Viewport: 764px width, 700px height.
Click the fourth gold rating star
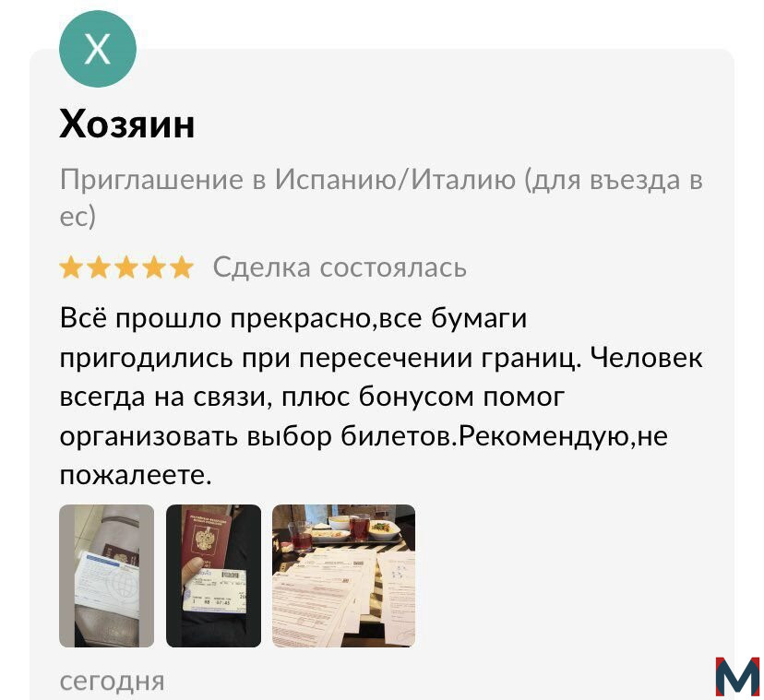[x=154, y=267]
